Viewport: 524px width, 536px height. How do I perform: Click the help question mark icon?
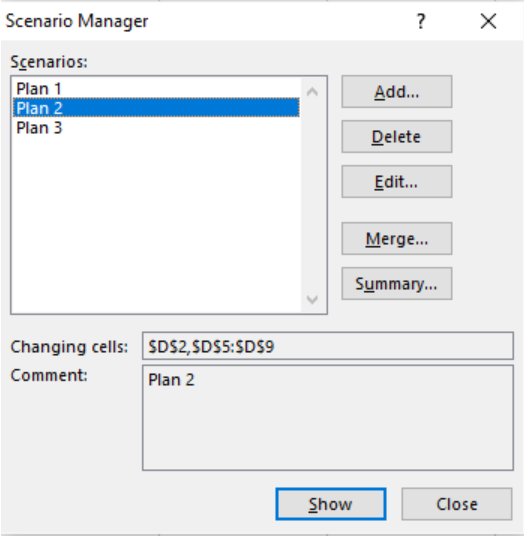click(x=421, y=22)
